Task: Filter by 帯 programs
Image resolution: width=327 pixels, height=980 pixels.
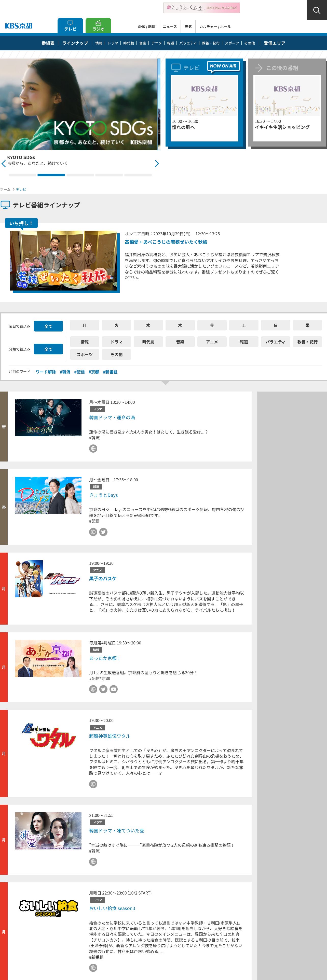Action: click(308, 326)
